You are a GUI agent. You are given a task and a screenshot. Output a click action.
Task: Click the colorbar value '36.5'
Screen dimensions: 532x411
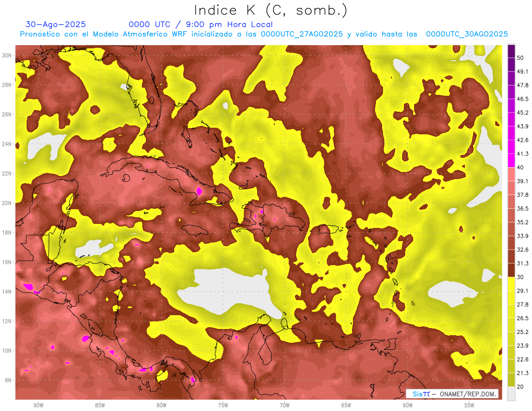coord(523,208)
